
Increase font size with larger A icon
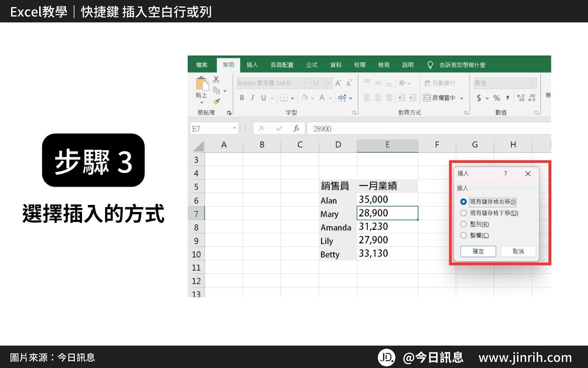click(338, 83)
